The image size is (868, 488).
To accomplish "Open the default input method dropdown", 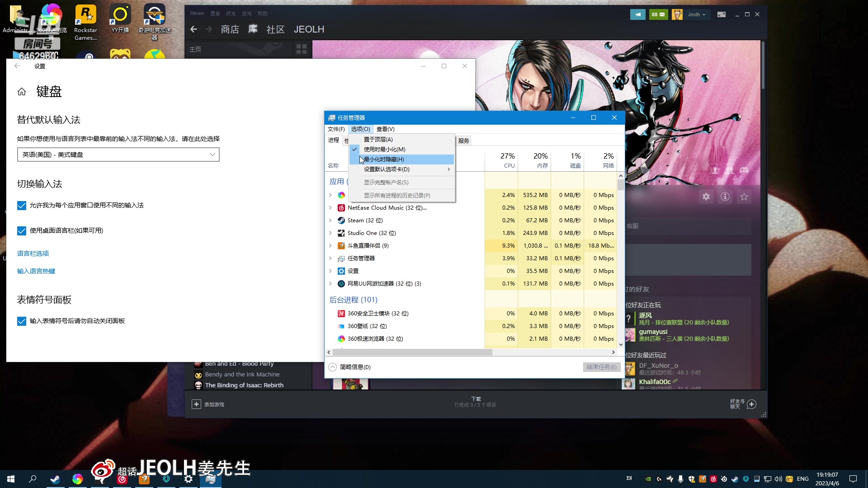I will 118,155.
